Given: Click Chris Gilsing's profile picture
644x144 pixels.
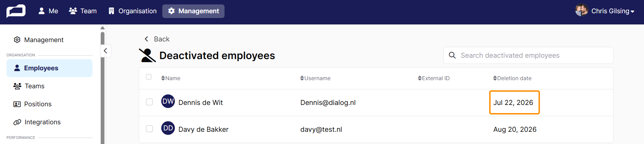Looking at the screenshot, I should click(581, 10).
